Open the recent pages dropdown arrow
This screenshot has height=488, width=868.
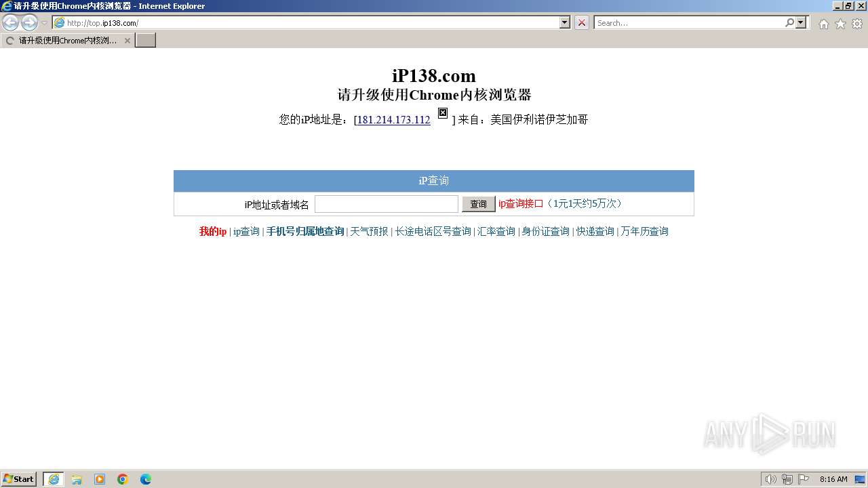(45, 23)
